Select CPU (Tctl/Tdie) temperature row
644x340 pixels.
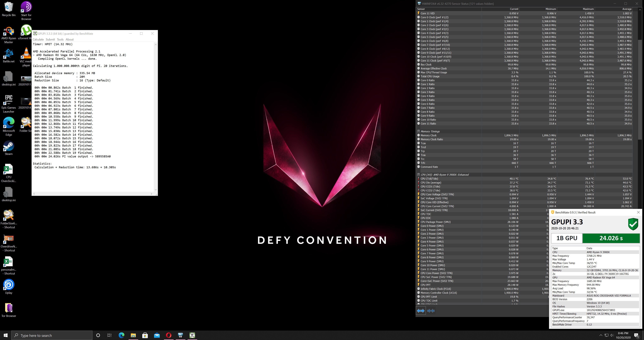(524, 178)
